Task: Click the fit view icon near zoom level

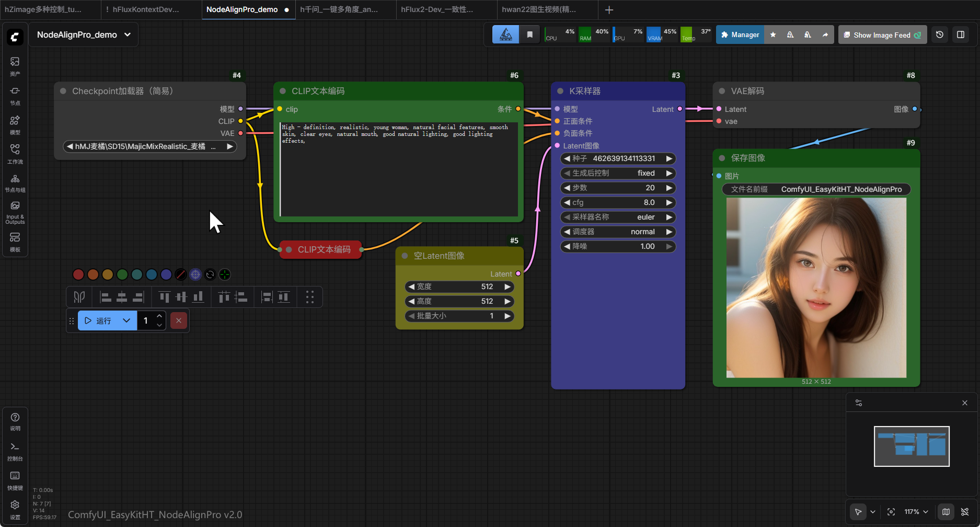Action: click(x=891, y=512)
